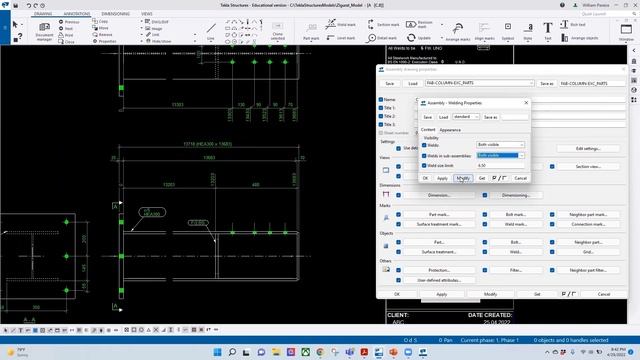
Task: Undo the last action in title bar
Action: 29,5
